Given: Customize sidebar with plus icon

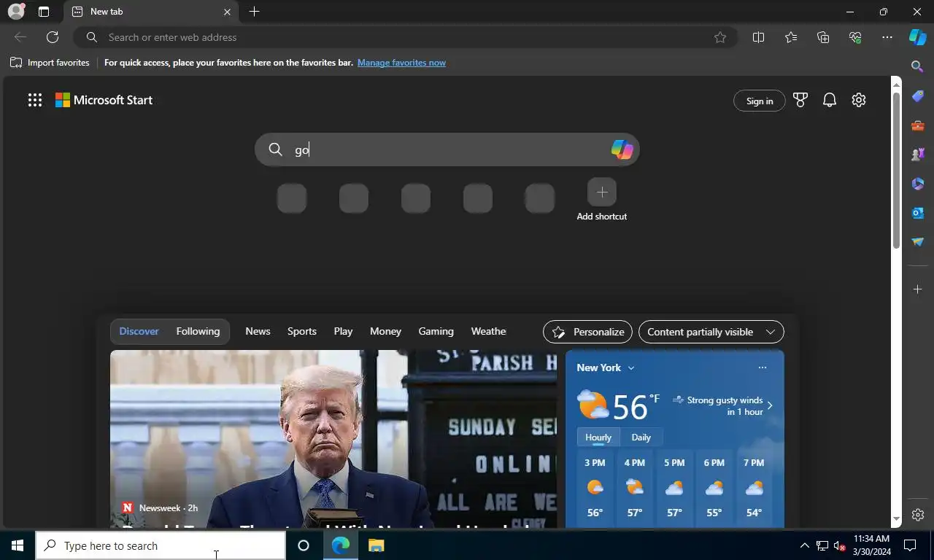Looking at the screenshot, I should [x=918, y=289].
